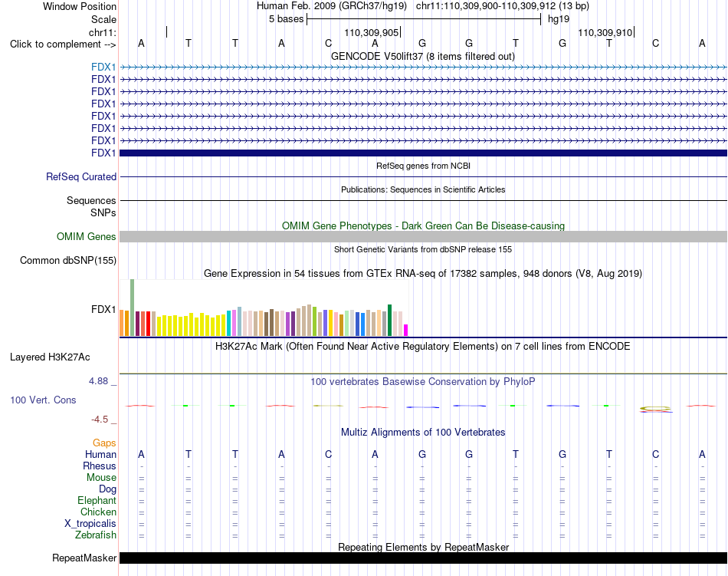This screenshot has height=576, width=728.
Task: Click the hg19 label next to scale bar
Action: pos(559,19)
